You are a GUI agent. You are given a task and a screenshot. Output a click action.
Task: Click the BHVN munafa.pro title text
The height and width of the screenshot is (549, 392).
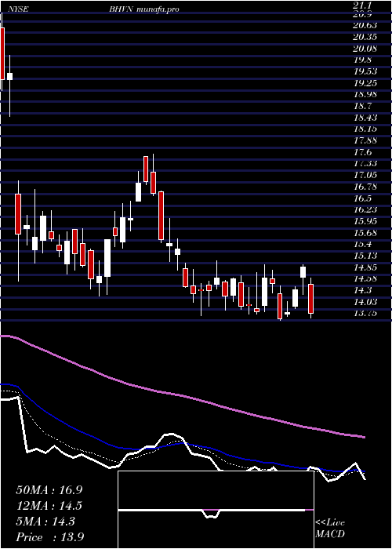(143, 9)
